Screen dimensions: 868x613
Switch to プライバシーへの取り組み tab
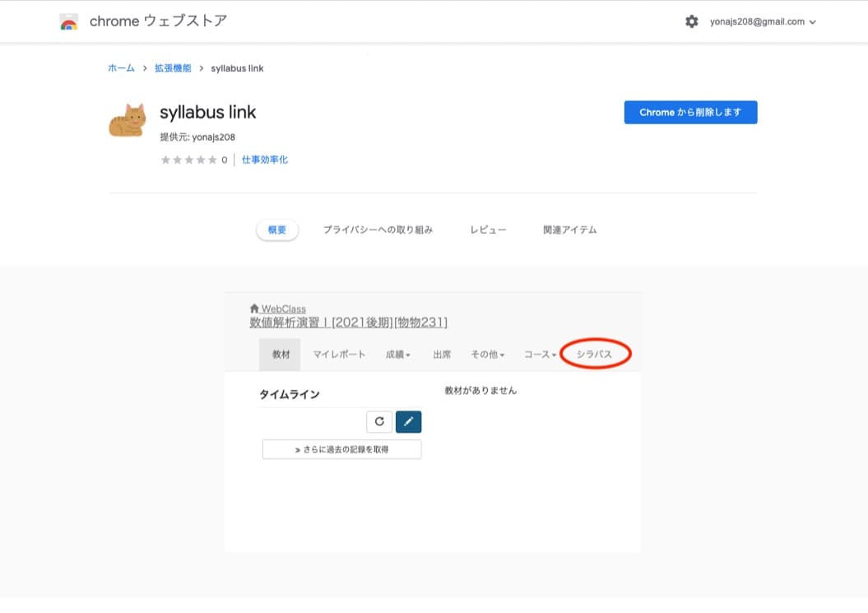378,230
